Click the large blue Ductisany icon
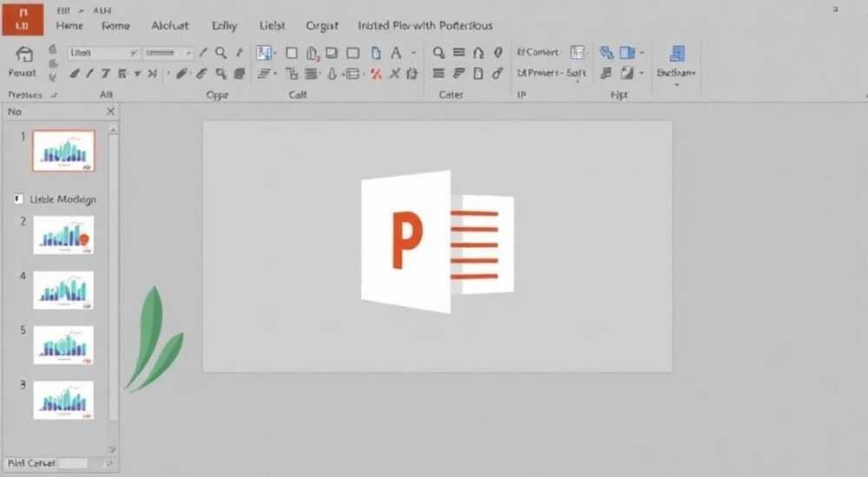 677,54
